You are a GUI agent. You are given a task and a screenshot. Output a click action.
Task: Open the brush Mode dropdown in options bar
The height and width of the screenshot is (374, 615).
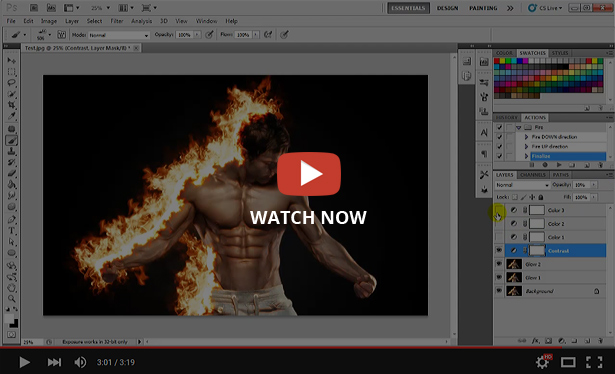(118, 35)
